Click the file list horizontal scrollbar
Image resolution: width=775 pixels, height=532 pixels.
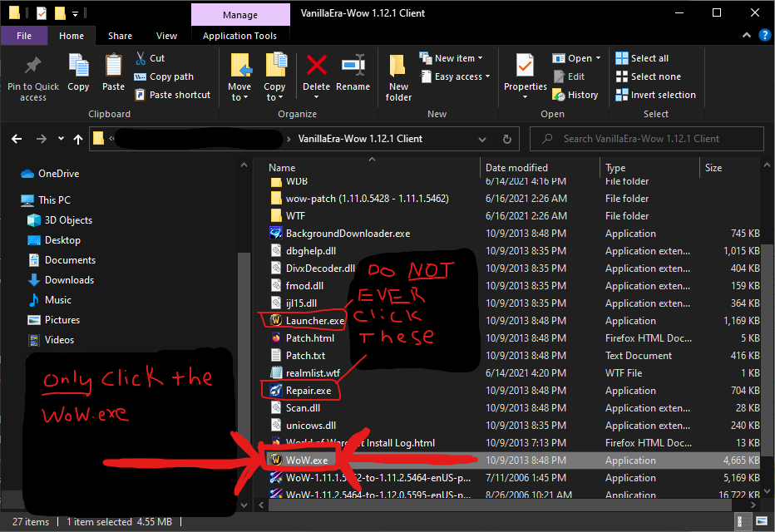pos(499,505)
